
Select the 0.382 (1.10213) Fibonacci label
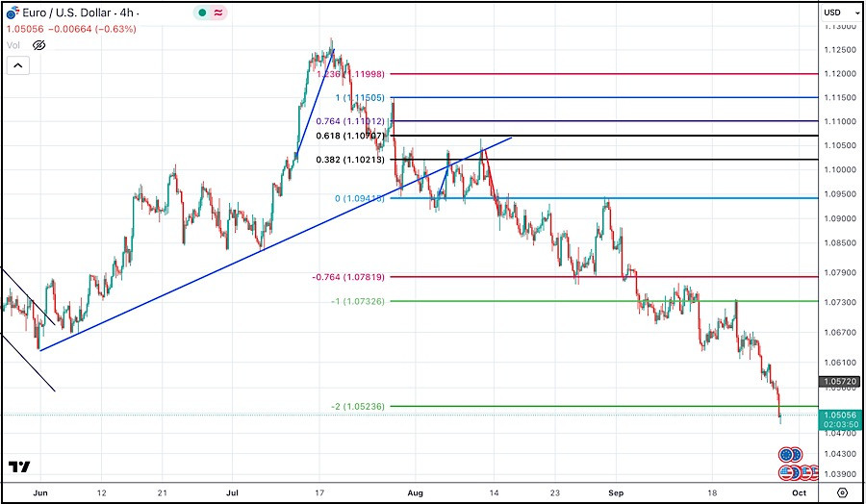(350, 160)
